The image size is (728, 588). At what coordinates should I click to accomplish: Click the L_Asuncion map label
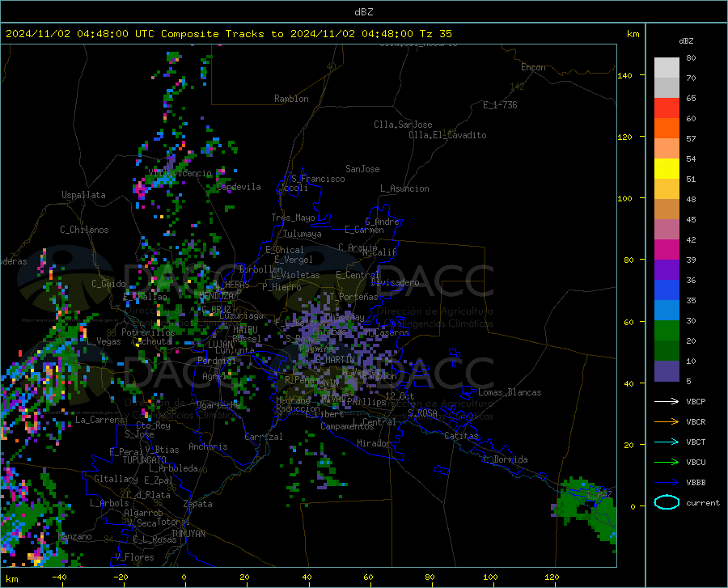coord(404,188)
